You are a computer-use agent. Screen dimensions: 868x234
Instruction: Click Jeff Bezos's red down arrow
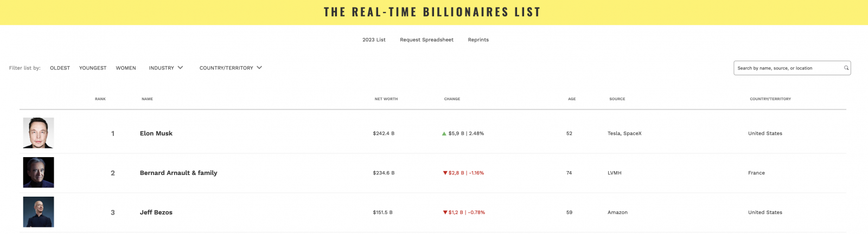tap(445, 213)
